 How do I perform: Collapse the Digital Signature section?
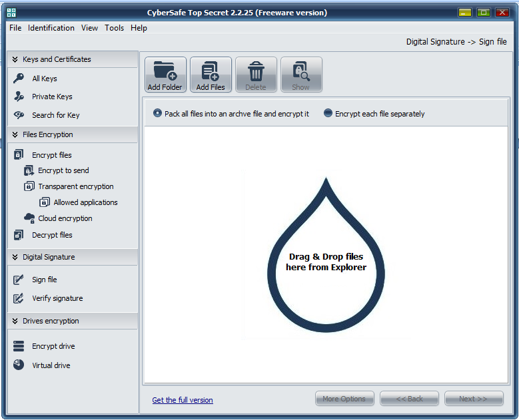(15, 257)
